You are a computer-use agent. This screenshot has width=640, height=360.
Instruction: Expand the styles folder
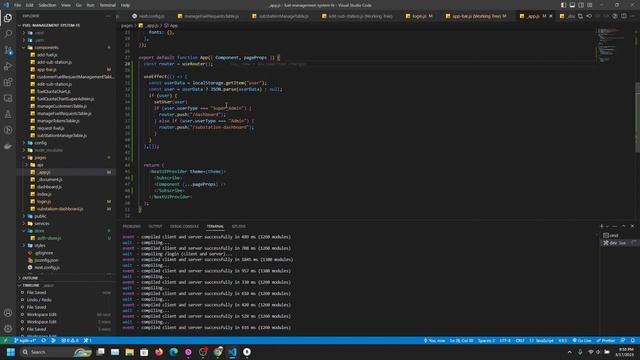pyautogui.click(x=66, y=245)
